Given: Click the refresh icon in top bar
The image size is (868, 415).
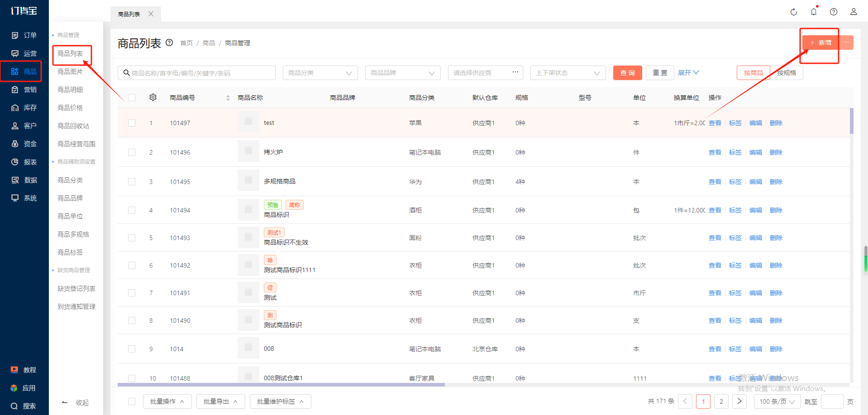Looking at the screenshot, I should tap(793, 12).
